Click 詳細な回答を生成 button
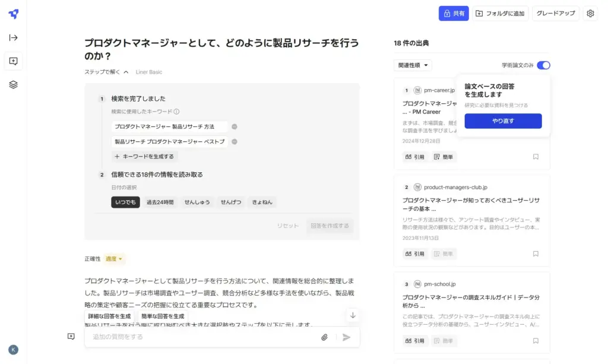This screenshot has width=608, height=364. (x=109, y=316)
